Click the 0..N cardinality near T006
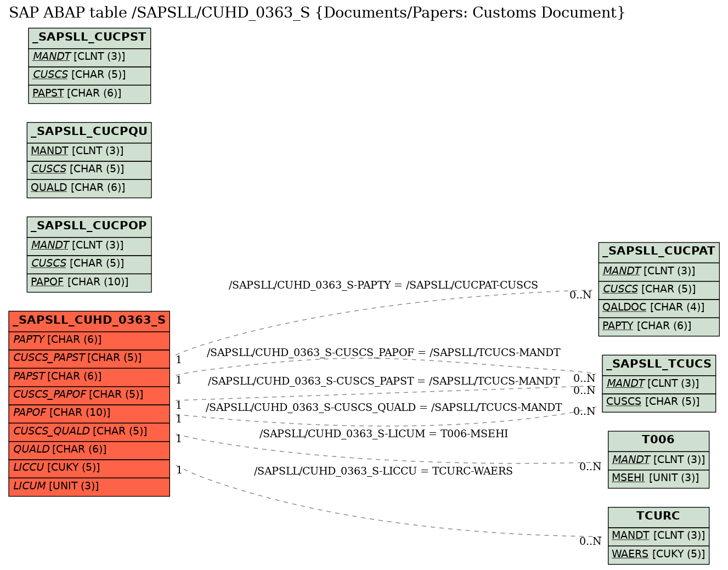 [x=590, y=467]
